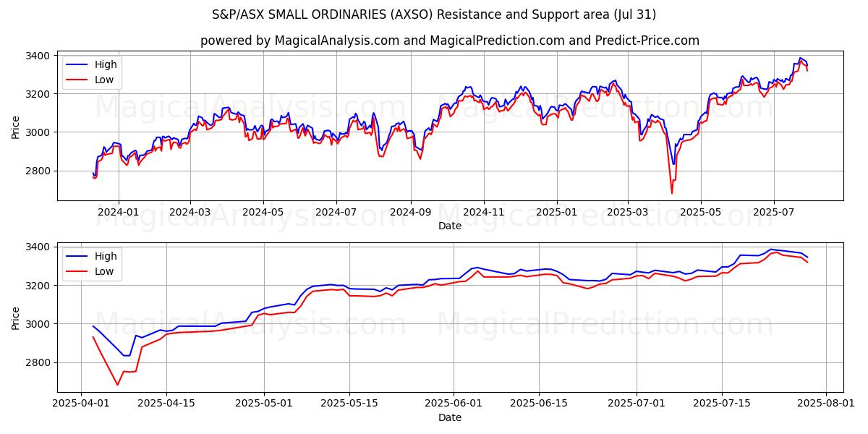The height and width of the screenshot is (434, 868).
Task: Click the July 2025 peak of blue line in bottom chart
Action: pos(771,250)
